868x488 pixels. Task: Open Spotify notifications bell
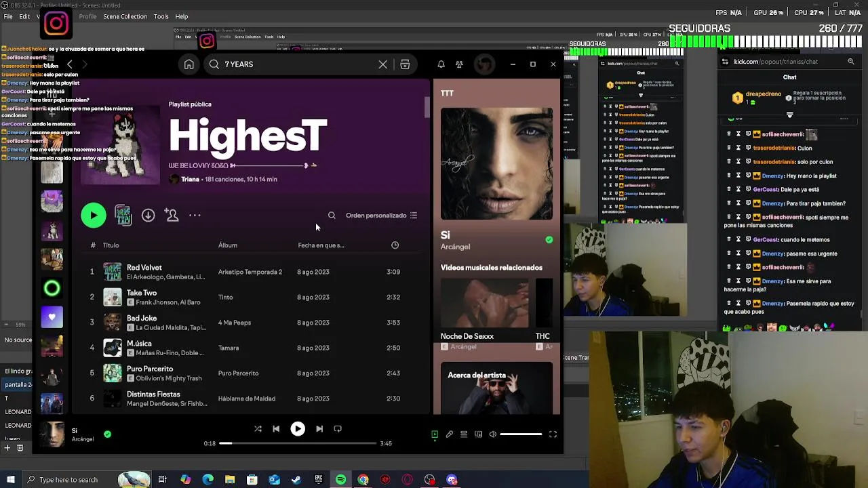(x=441, y=64)
